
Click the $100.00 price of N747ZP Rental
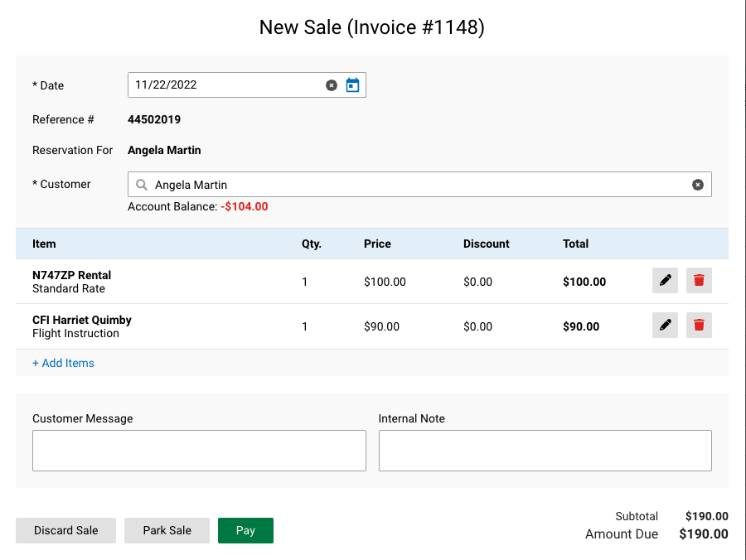point(385,282)
